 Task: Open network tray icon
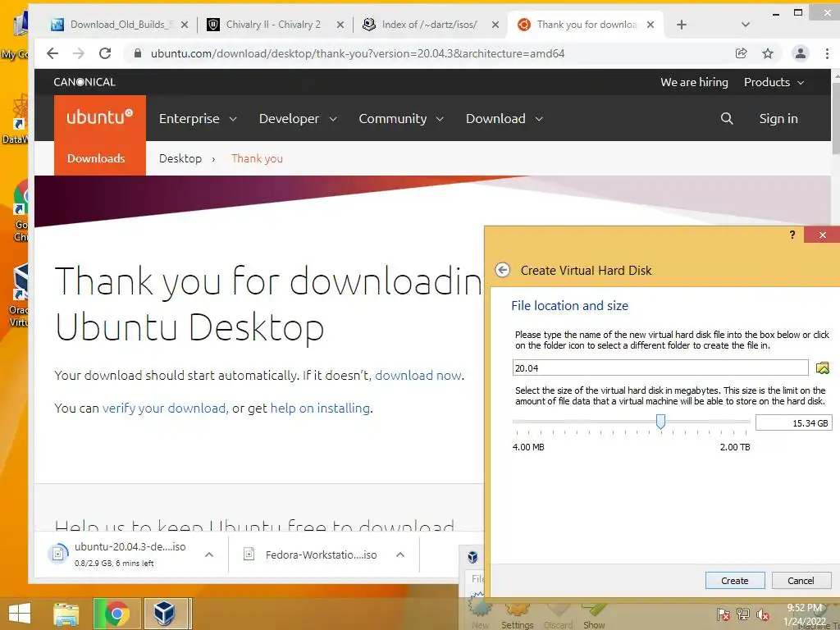743,614
